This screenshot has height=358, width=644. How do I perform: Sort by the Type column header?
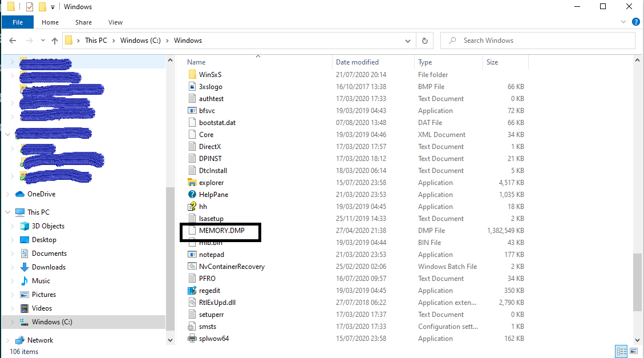[425, 62]
